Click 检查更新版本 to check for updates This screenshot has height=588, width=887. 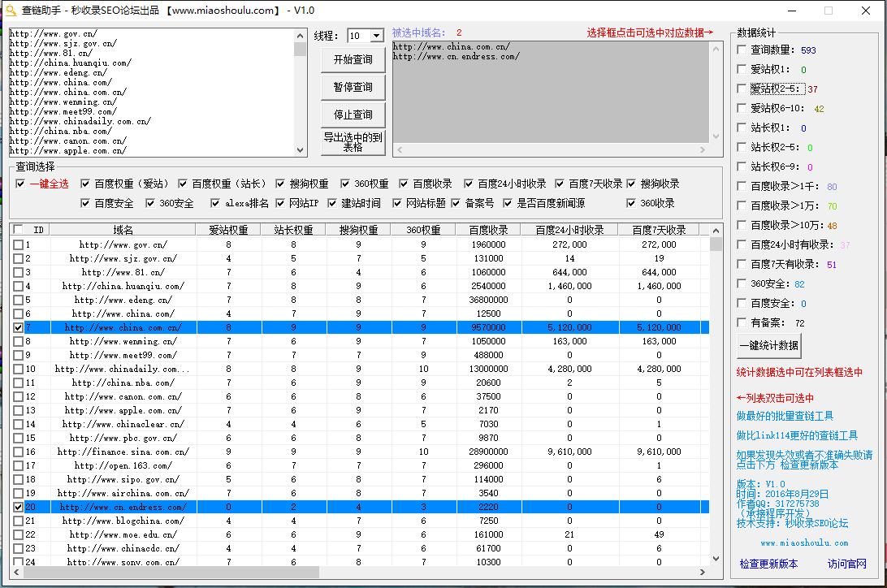tap(768, 562)
